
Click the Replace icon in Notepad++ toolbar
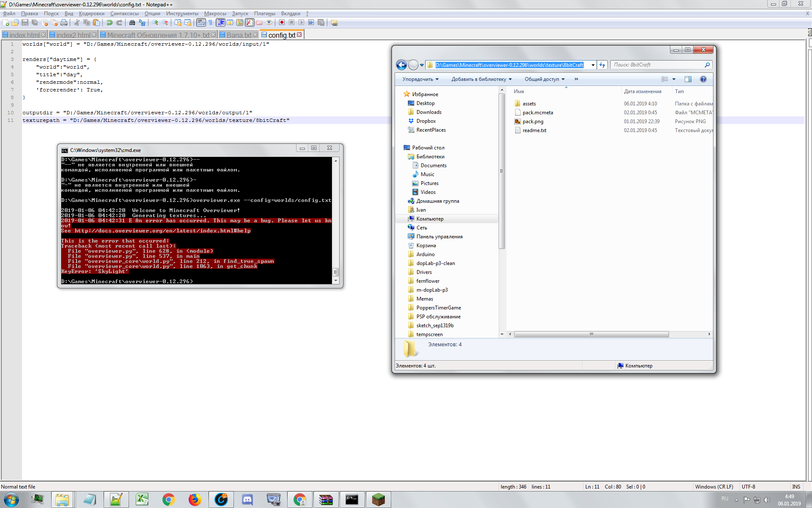[142, 22]
